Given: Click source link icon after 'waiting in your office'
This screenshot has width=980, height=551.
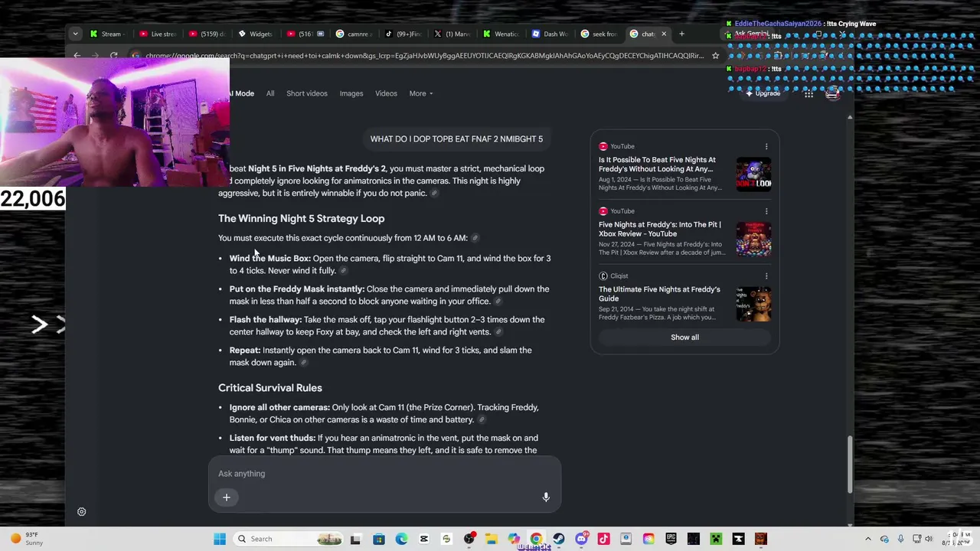Looking at the screenshot, I should click(x=498, y=302).
